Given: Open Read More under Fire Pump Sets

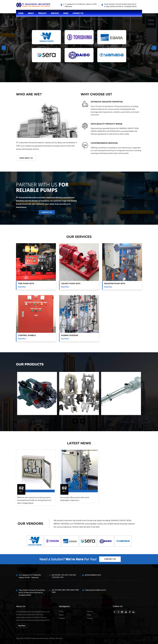Looking at the screenshot, I should click(x=22, y=287).
